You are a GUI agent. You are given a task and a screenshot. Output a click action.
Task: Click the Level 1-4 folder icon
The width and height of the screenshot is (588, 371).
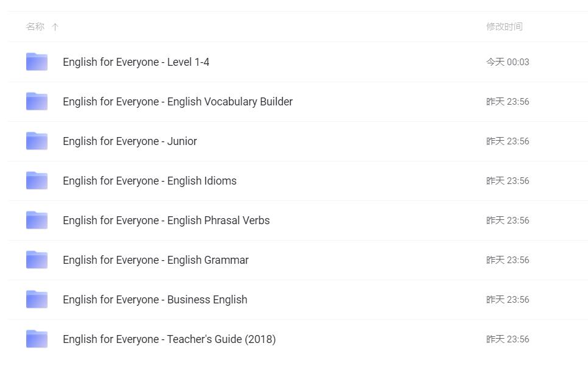point(37,62)
